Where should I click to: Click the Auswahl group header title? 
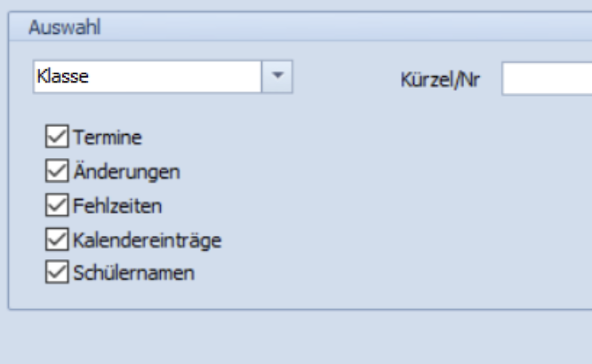[x=65, y=28]
